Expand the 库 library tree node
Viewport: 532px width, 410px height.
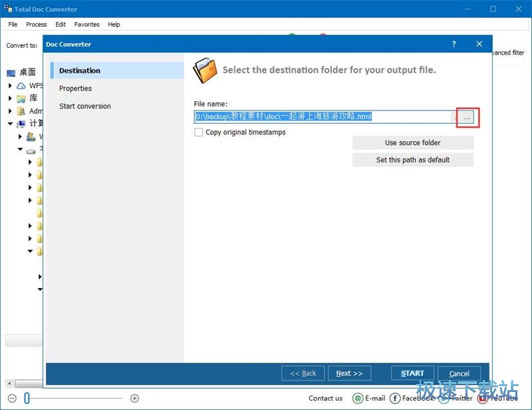pos(10,99)
